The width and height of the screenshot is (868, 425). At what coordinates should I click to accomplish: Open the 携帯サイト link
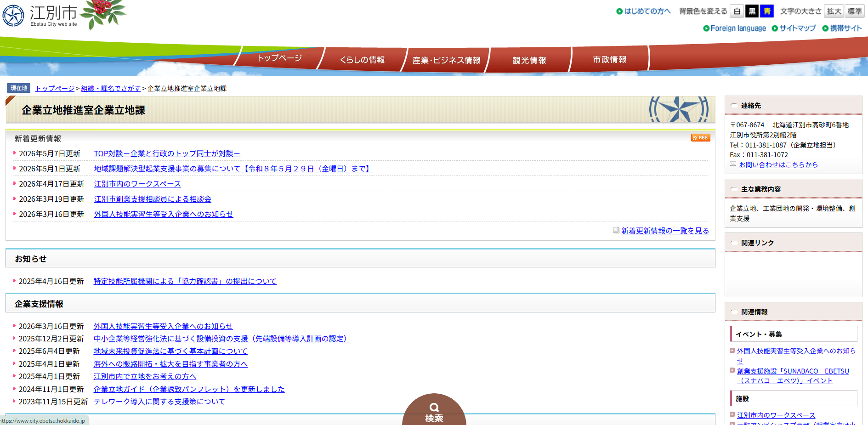pyautogui.click(x=842, y=28)
